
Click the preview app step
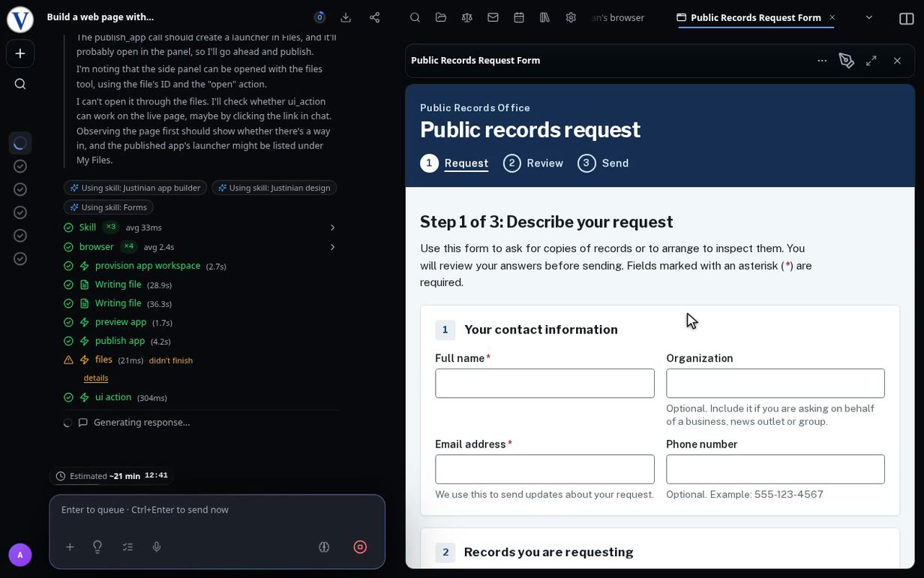[x=118, y=322]
